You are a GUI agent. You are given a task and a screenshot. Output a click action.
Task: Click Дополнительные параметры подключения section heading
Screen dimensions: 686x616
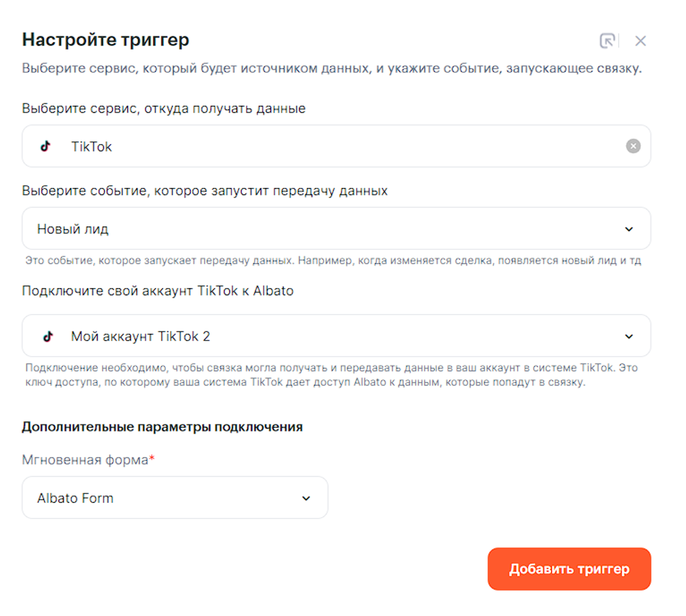click(x=162, y=427)
